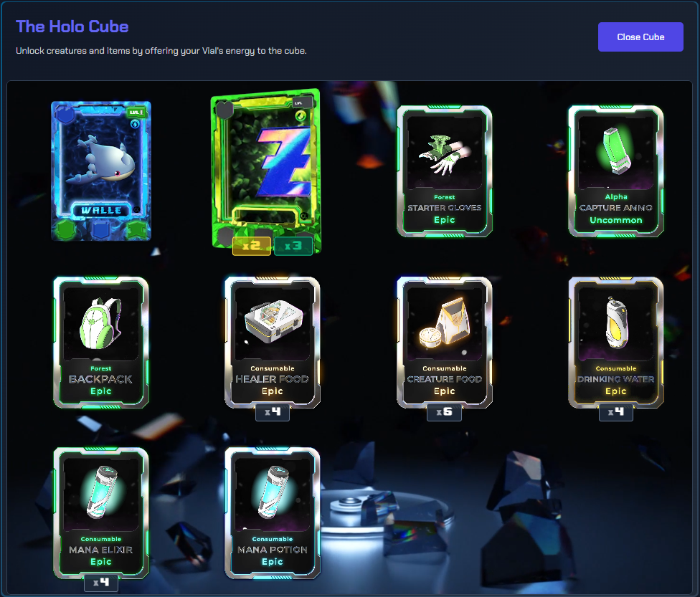Click the green x3 badge

[293, 246]
